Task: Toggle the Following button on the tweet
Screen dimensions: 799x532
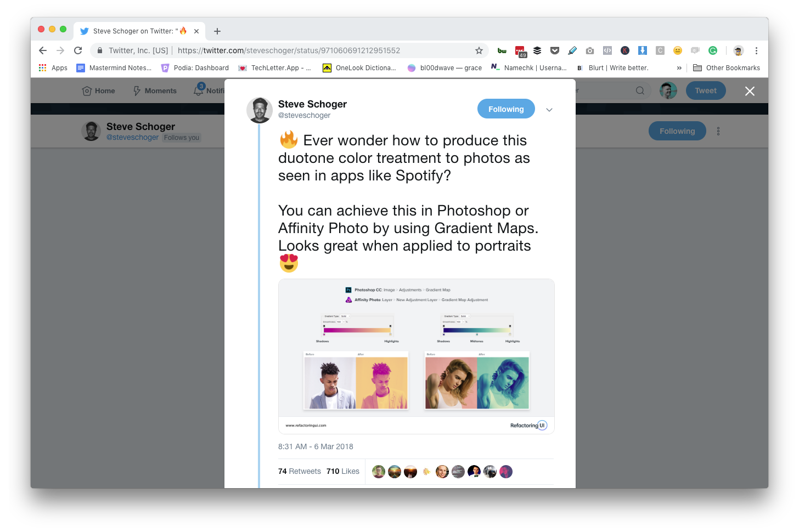Action: [x=506, y=109]
